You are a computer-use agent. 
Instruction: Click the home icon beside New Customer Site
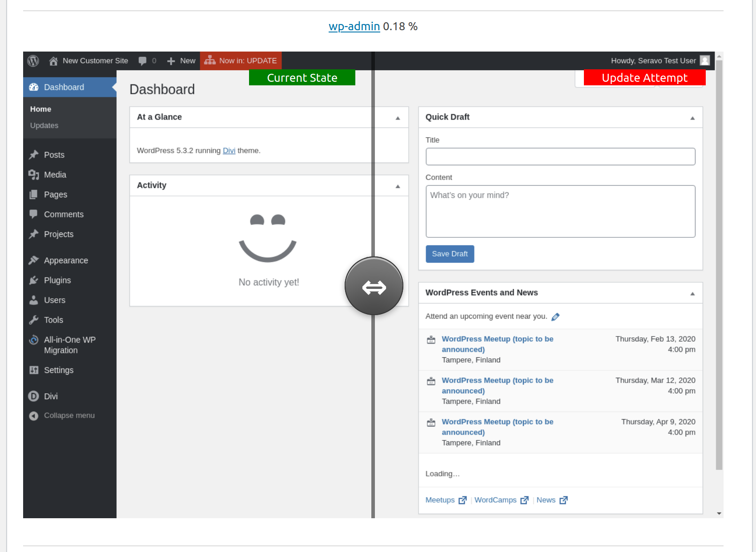click(53, 61)
